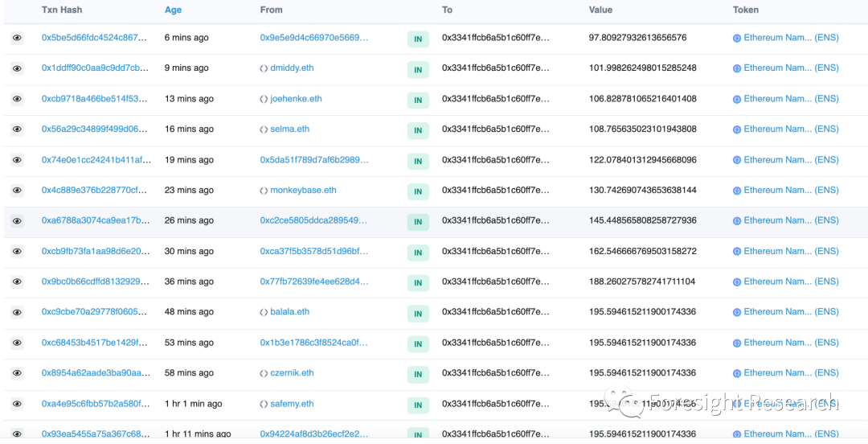Click contract icon beside selma.eth
The width and height of the screenshot is (868, 444).
[264, 129]
